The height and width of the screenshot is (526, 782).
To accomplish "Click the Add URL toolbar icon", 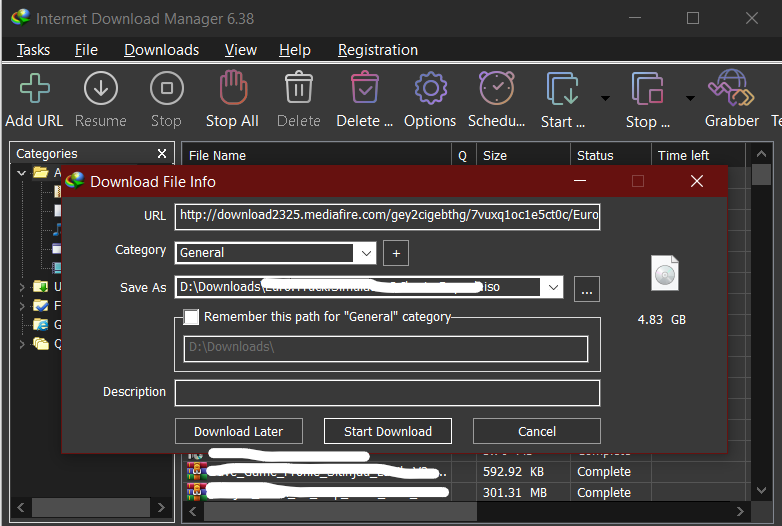I will click(x=34, y=88).
